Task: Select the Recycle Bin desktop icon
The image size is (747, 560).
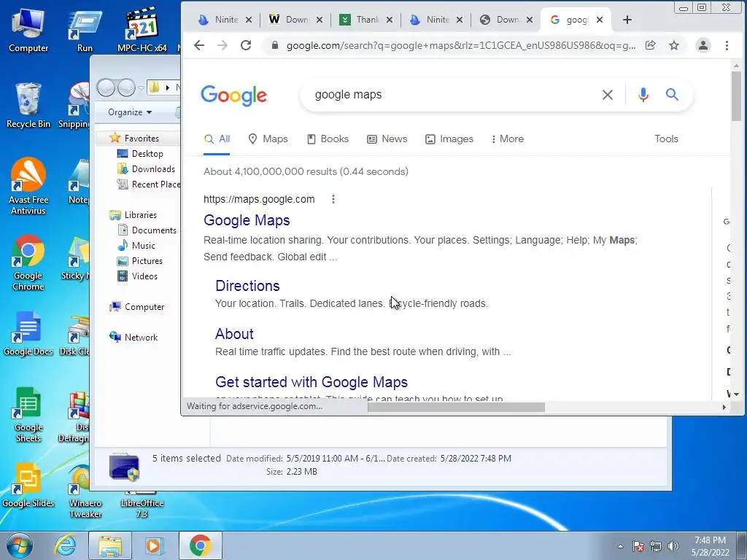Action: (28, 106)
